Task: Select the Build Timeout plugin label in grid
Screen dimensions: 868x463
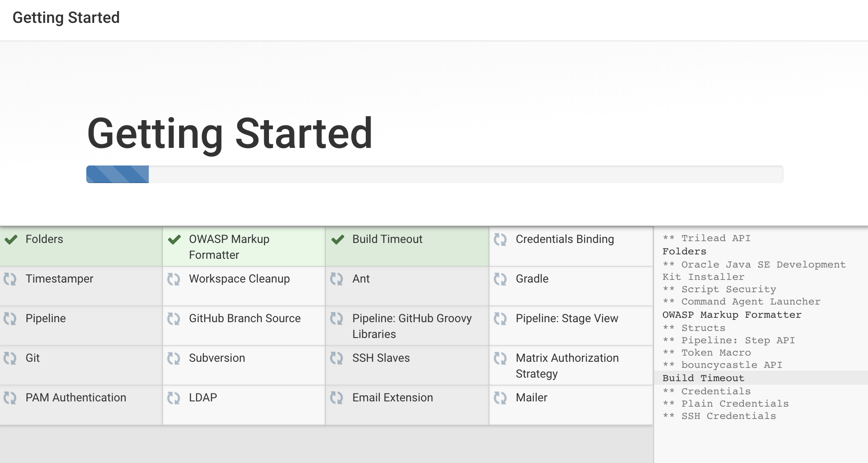Action: [387, 239]
